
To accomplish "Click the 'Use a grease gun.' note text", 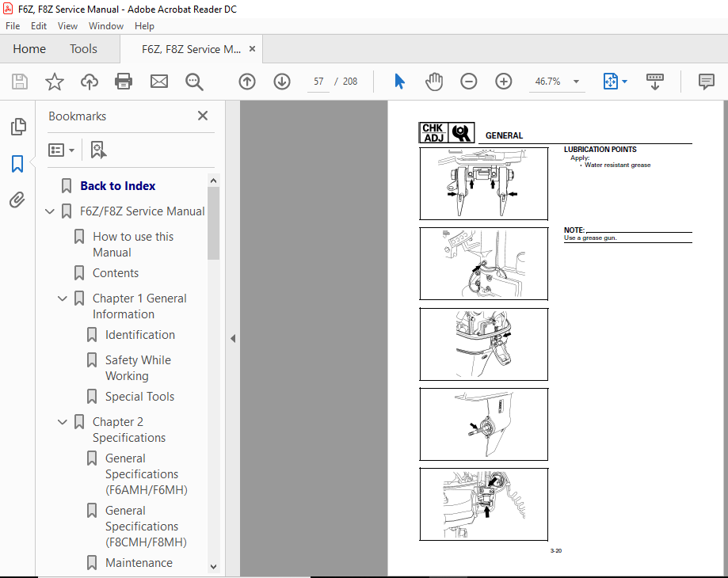I will point(590,238).
